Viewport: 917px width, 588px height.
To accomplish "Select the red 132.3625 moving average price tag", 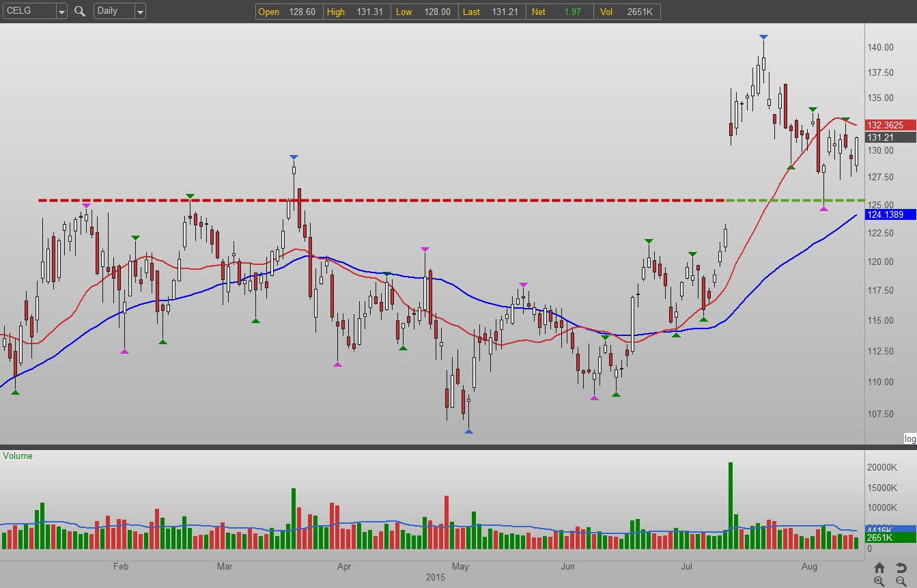I will [x=890, y=126].
